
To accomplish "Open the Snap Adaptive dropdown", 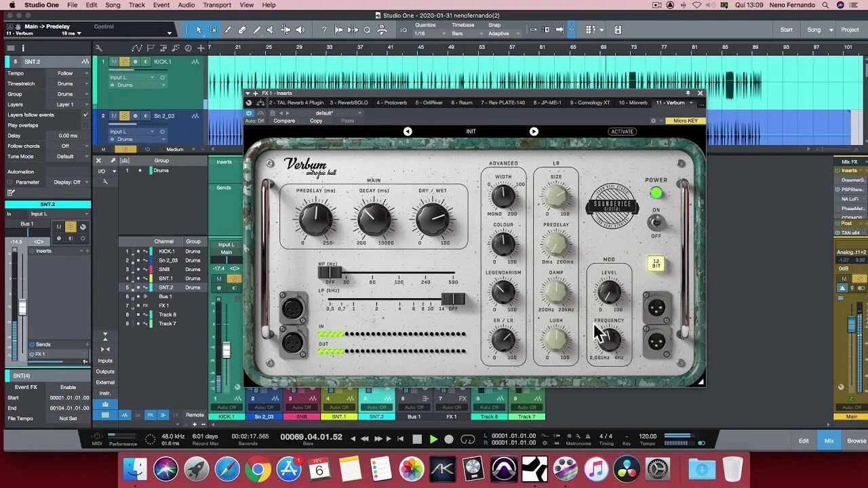I will pos(505,33).
